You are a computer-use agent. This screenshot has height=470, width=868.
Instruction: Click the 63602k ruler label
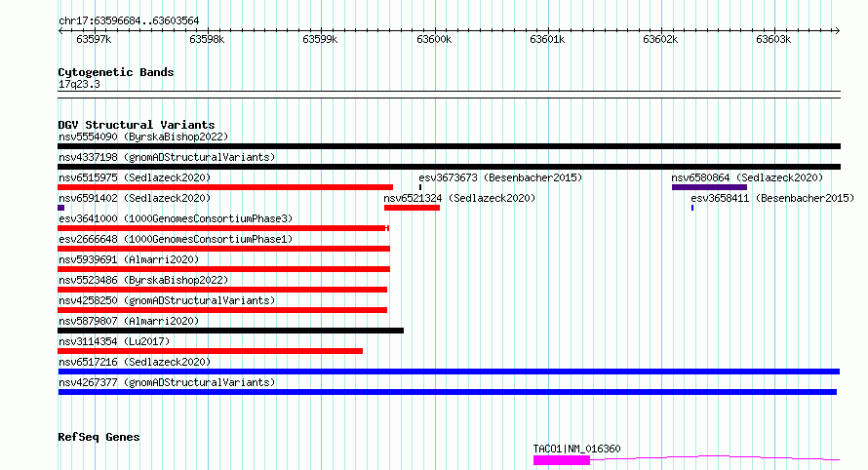[x=660, y=40]
